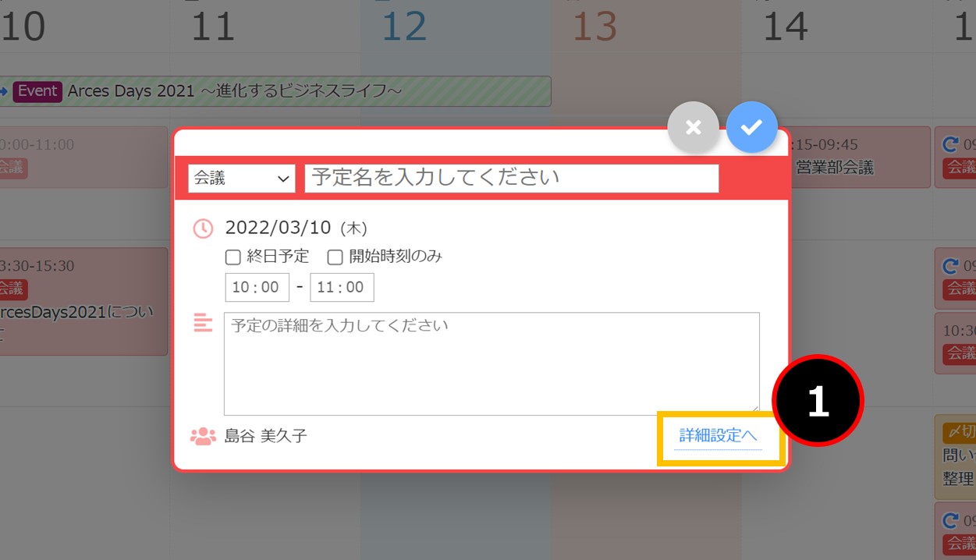The height and width of the screenshot is (560, 976).
Task: Click the recurring arrow icon on 営業部会議 neighbor event
Action: pyautogui.click(x=950, y=144)
